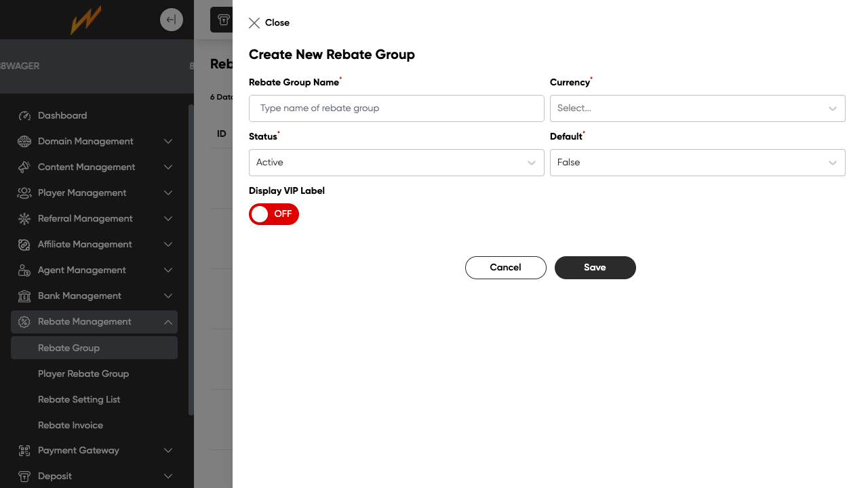
Task: Click the Save button
Action: coord(595,268)
